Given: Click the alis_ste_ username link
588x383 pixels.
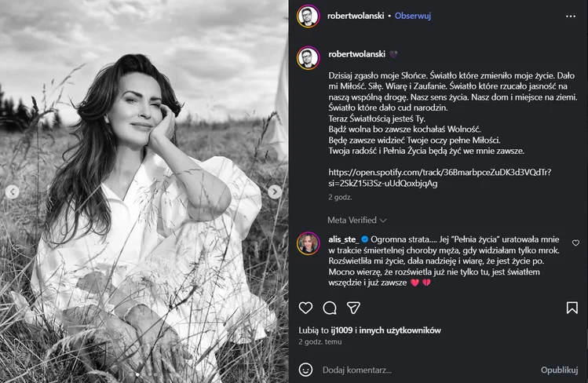Looking at the screenshot, I should [344, 239].
